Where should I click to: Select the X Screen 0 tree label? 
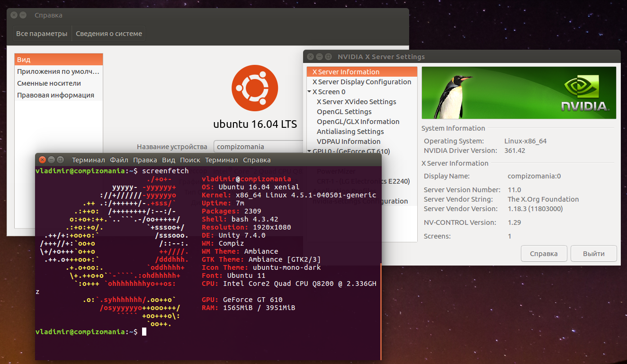(x=329, y=92)
